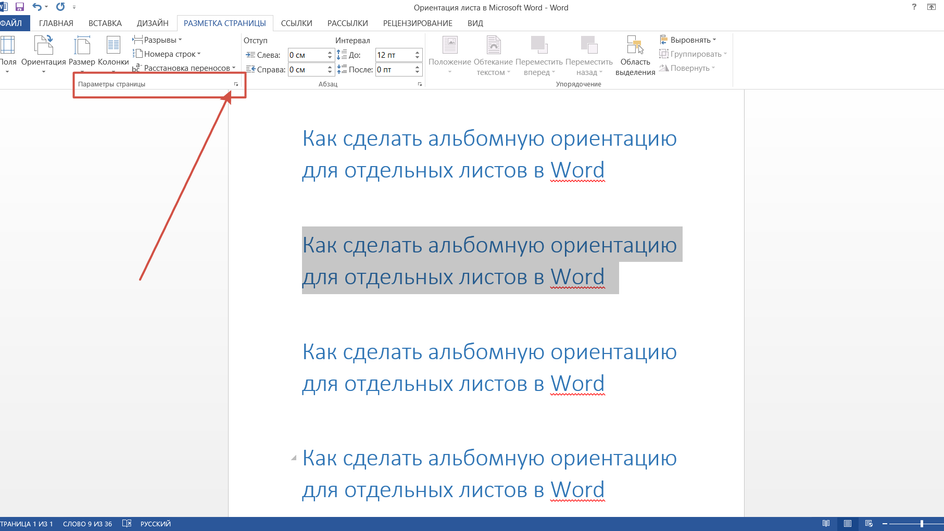Click the first heading paragraph in the document
This screenshot has height=531, width=944.
(x=489, y=154)
